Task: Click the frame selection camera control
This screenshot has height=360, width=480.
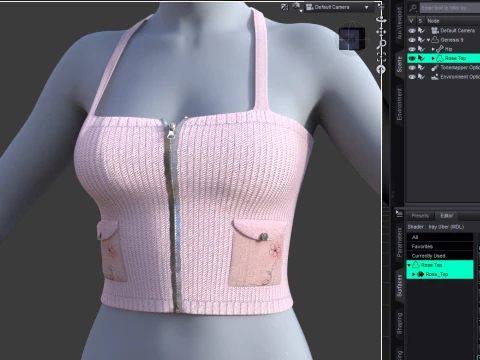Action: (x=381, y=57)
